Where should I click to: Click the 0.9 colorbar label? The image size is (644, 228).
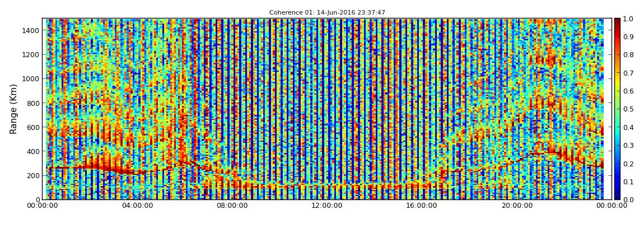point(628,37)
